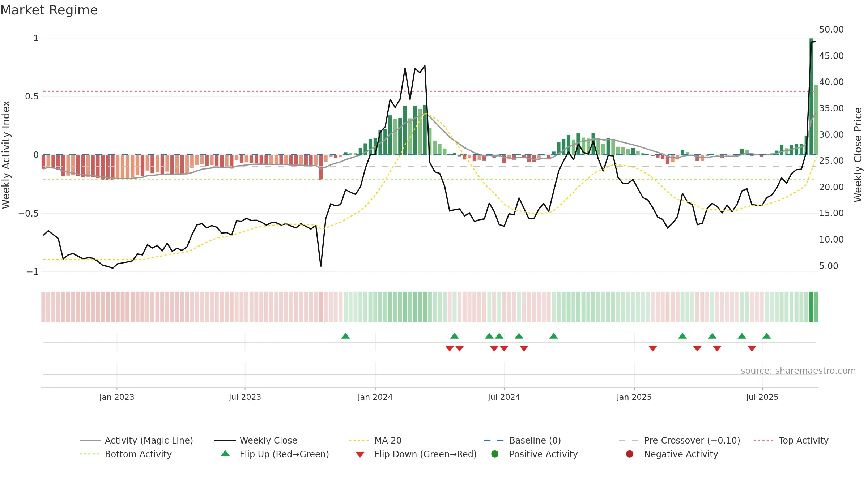Click the darkest green regime strip cell at far right
This screenshot has height=488, width=868.
tap(811, 307)
